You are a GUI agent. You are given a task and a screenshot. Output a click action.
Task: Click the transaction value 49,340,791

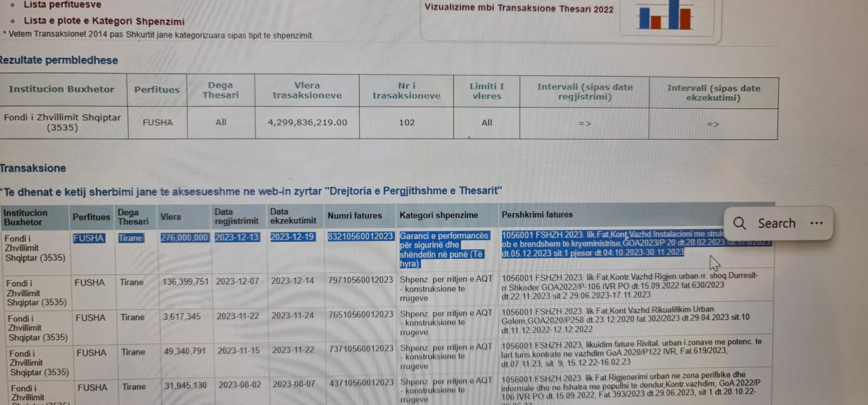point(184,351)
